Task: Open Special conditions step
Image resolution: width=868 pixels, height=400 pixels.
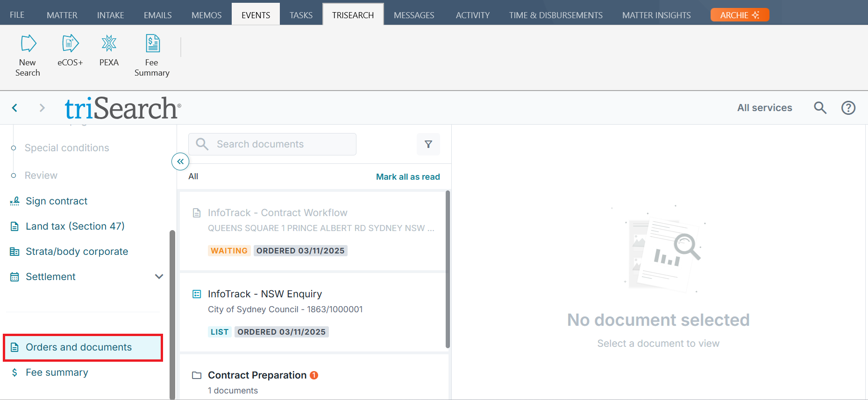Action: pos(67,148)
